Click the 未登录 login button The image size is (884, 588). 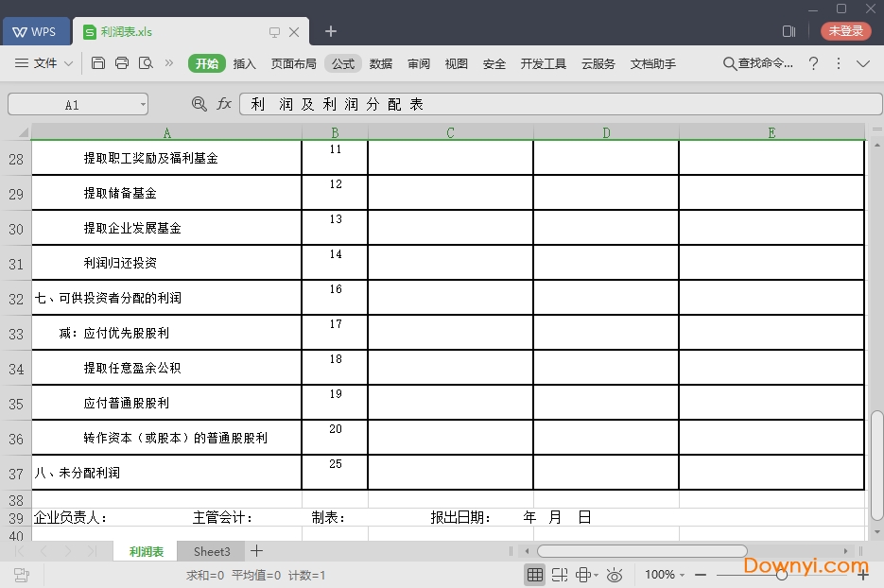click(844, 30)
